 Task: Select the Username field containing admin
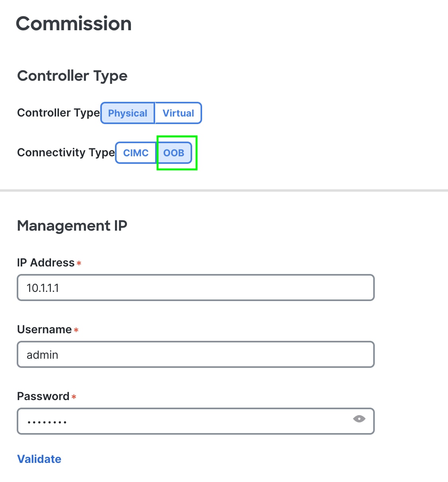pyautogui.click(x=195, y=354)
